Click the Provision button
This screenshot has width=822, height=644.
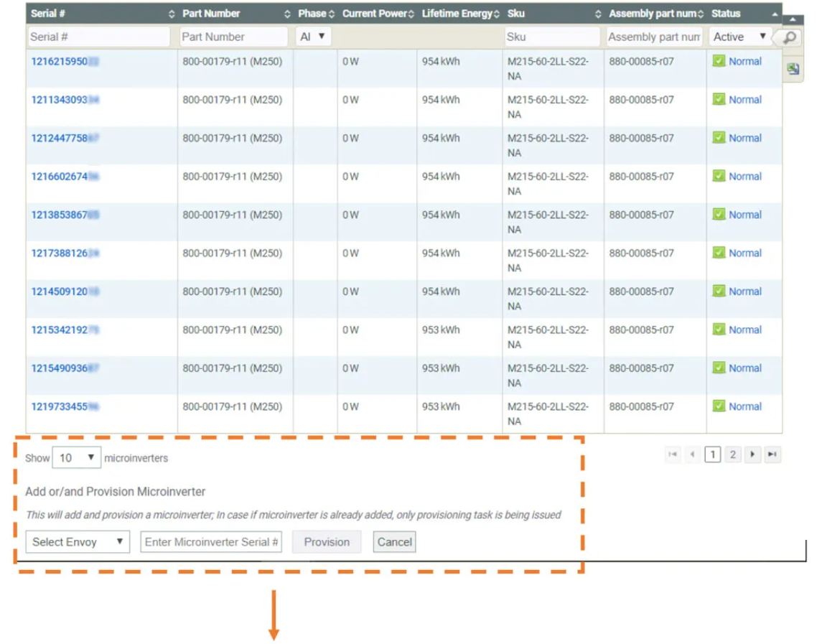coord(327,542)
